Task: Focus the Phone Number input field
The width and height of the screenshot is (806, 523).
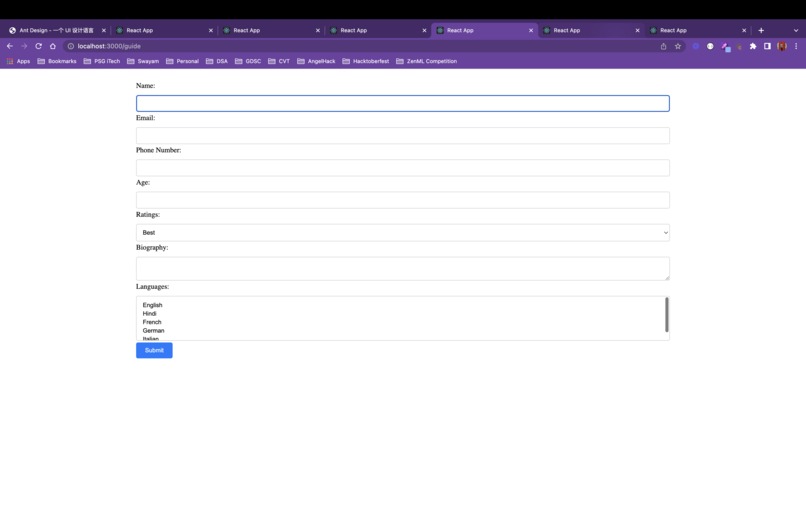Action: pyautogui.click(x=402, y=168)
